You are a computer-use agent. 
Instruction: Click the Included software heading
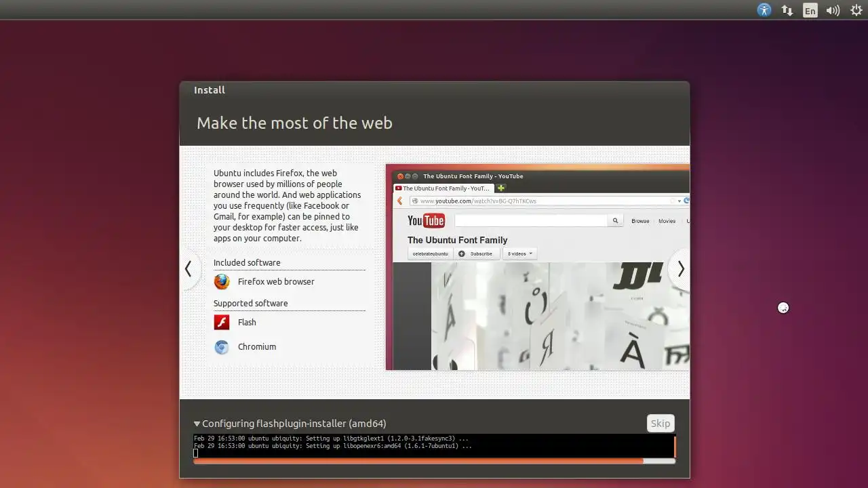click(x=247, y=262)
